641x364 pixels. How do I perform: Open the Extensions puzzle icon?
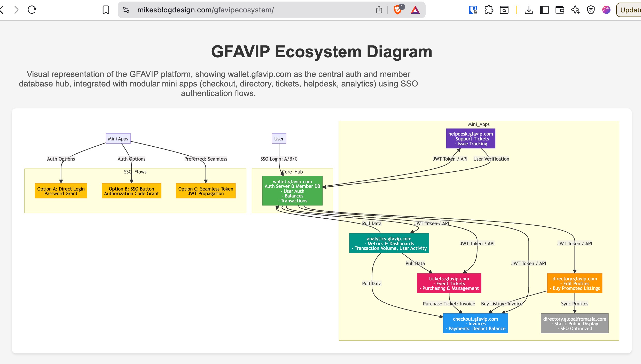pos(489,10)
